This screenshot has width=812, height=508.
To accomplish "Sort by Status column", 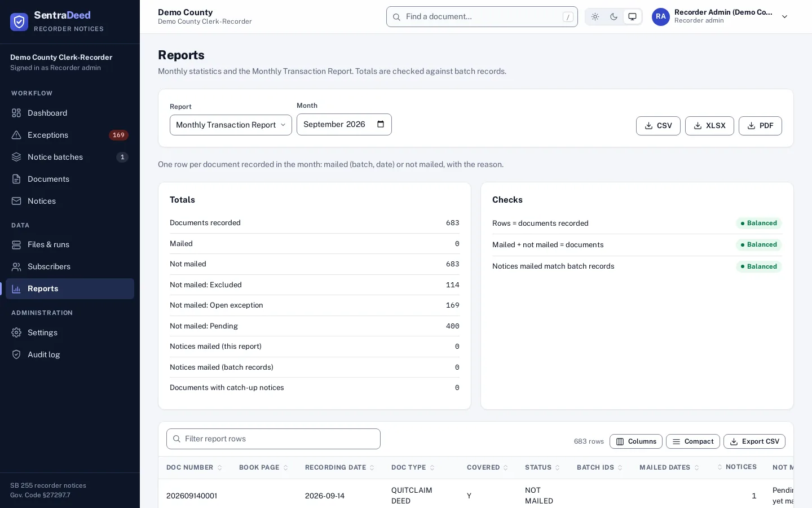I will click(x=542, y=467).
